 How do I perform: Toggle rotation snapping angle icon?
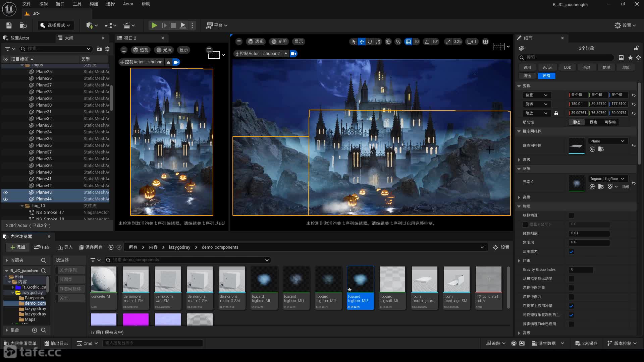pyautogui.click(x=427, y=42)
